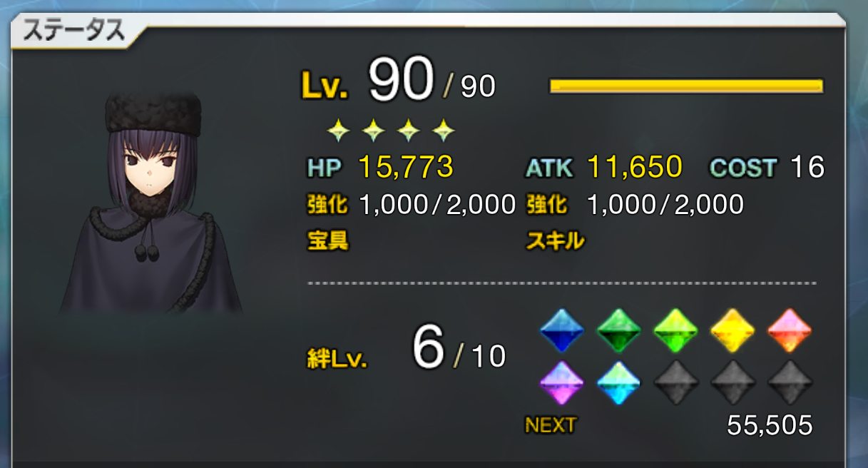This screenshot has height=468, width=868.
Task: Click the ATK value 11,650
Action: pyautogui.click(x=634, y=167)
